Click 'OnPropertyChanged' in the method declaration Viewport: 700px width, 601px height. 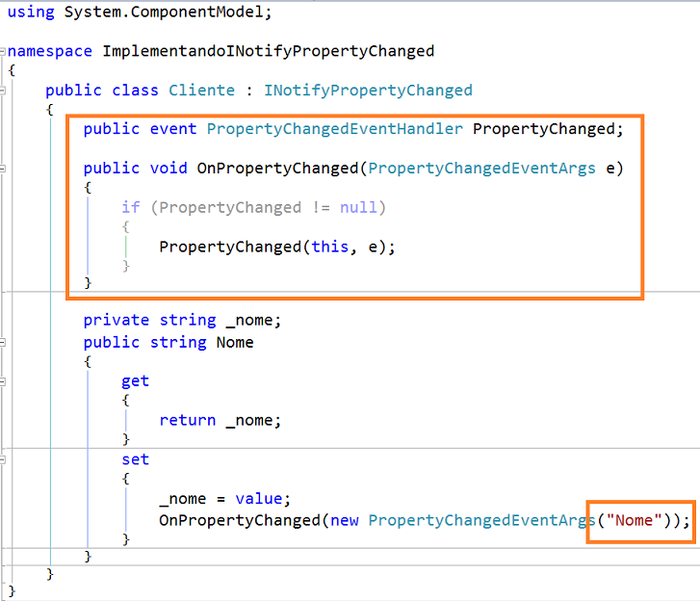pos(277,169)
